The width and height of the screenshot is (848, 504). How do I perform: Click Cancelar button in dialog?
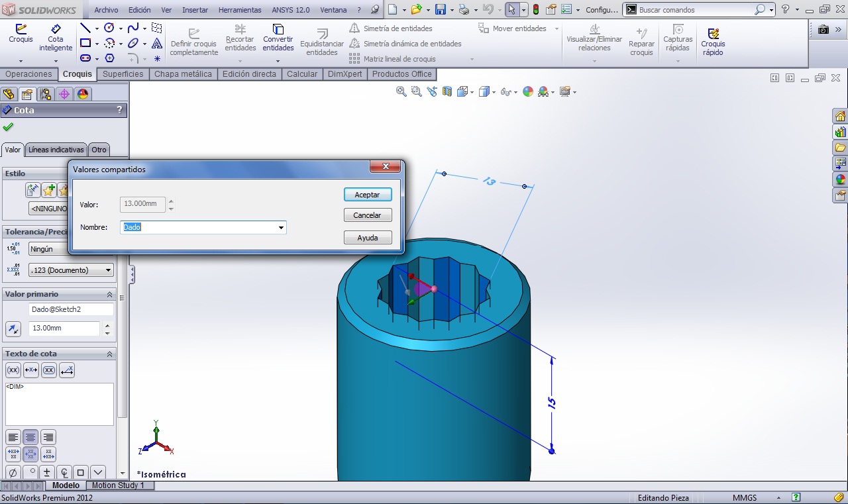(368, 215)
